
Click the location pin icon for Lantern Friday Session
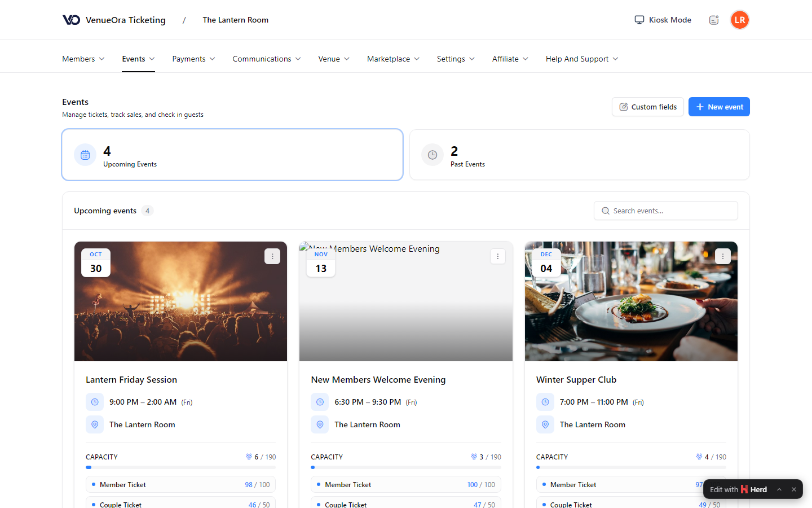[95, 424]
